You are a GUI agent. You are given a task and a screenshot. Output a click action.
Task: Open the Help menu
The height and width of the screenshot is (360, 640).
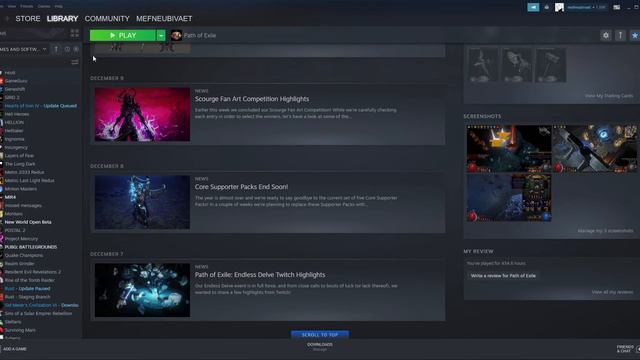coord(58,6)
